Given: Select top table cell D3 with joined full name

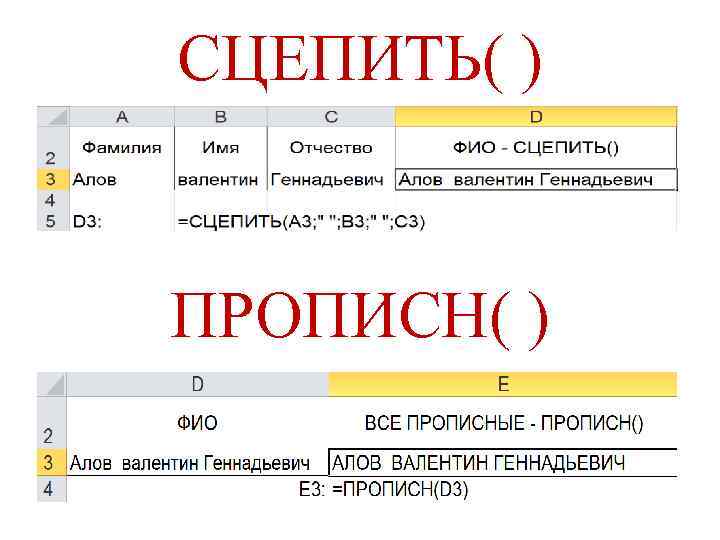Looking at the screenshot, I should pos(536,180).
